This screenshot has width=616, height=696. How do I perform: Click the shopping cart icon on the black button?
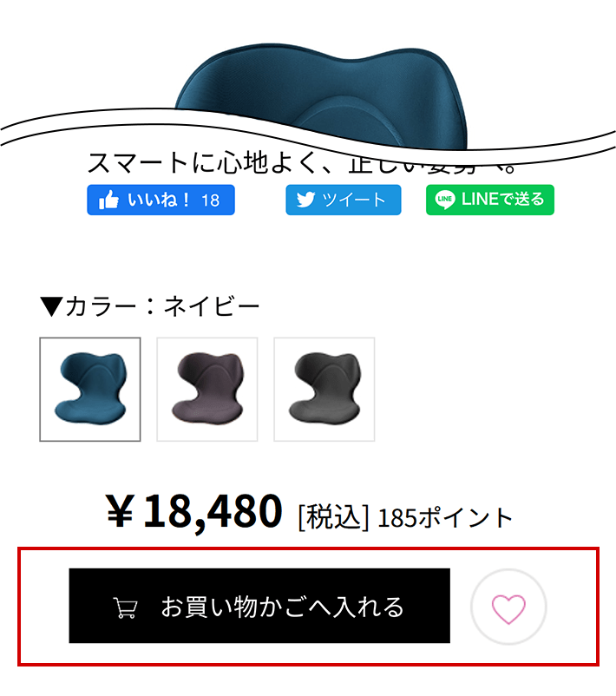pyautogui.click(x=126, y=607)
